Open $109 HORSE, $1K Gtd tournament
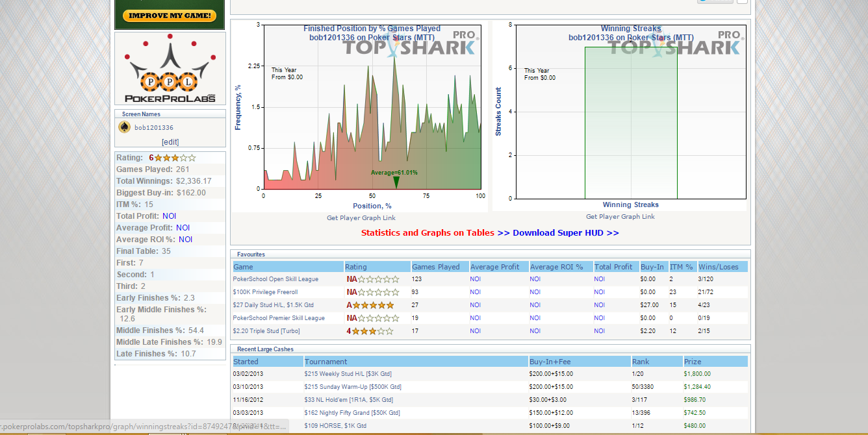The width and height of the screenshot is (868, 435). tap(335, 426)
